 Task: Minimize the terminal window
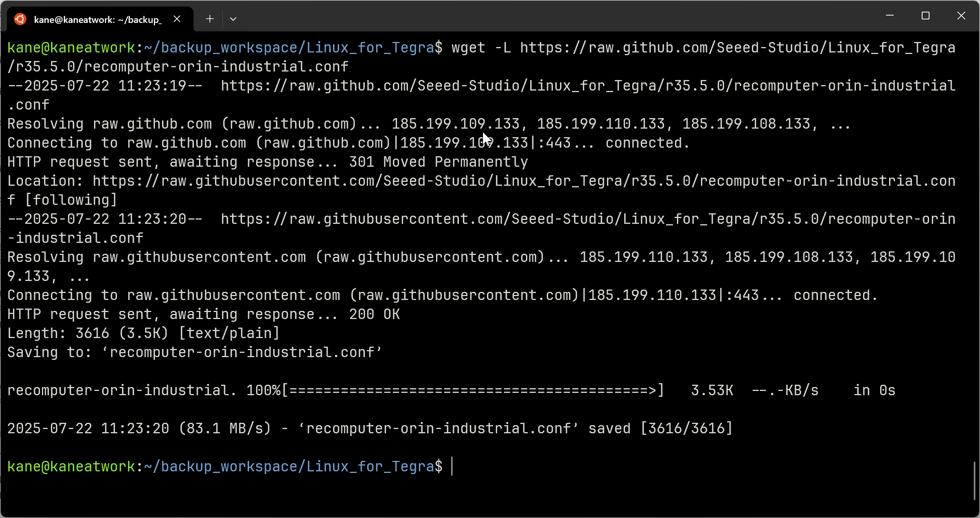tap(890, 16)
